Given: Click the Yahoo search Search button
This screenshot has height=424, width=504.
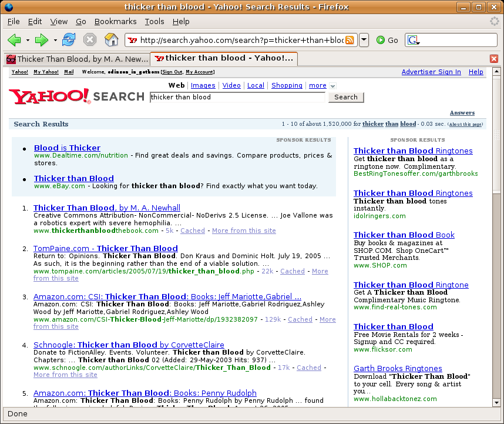Looking at the screenshot, I should click(346, 97).
